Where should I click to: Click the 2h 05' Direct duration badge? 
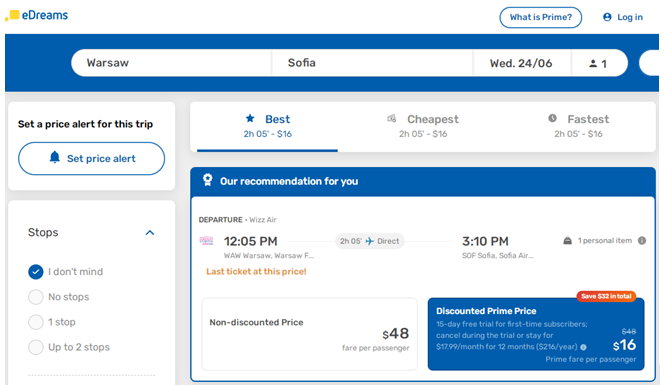click(370, 241)
